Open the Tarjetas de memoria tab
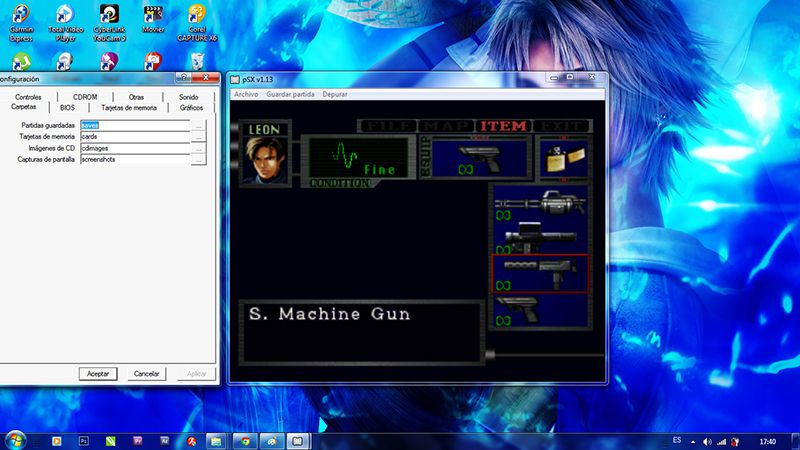This screenshot has width=800, height=450. [x=129, y=108]
